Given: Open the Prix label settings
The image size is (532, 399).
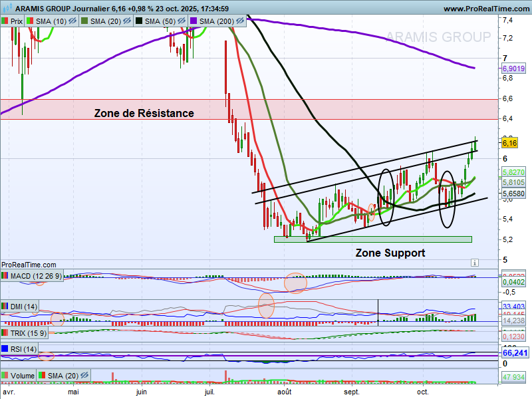Looking at the screenshot, I should click(x=16, y=21).
